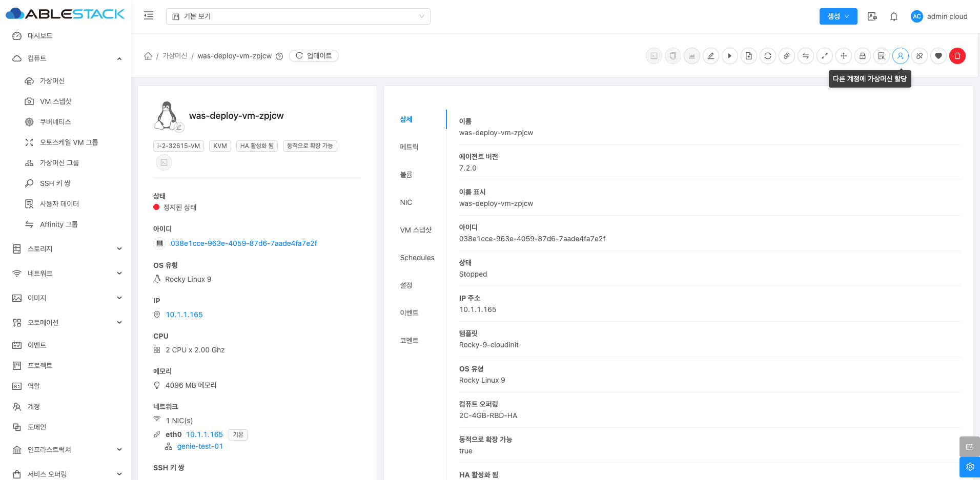Expand the 스토리지 sidebar section

[67, 248]
